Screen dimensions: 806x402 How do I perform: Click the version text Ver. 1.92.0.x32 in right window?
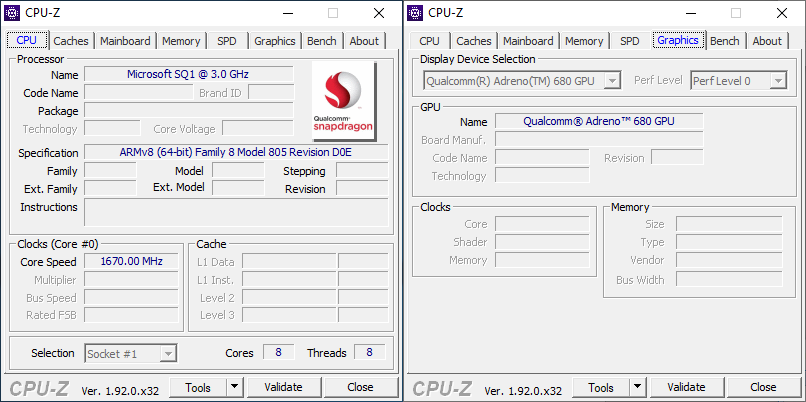[523, 390]
